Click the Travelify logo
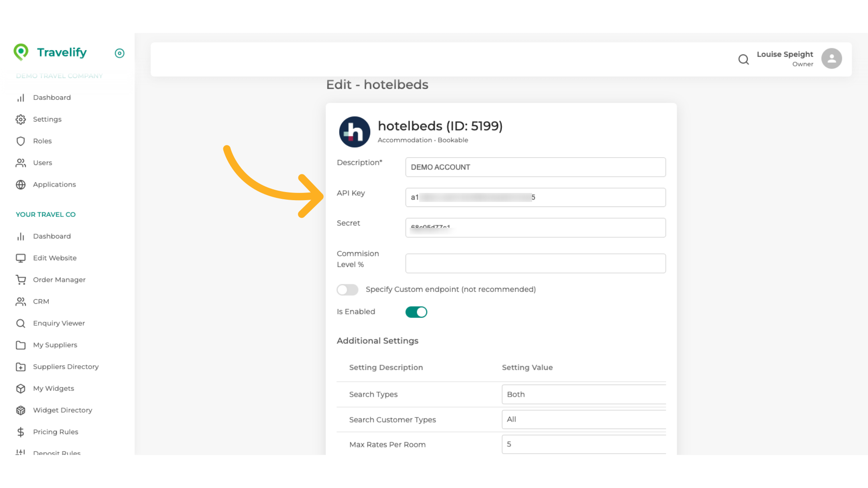This screenshot has height=488, width=868. point(50,52)
